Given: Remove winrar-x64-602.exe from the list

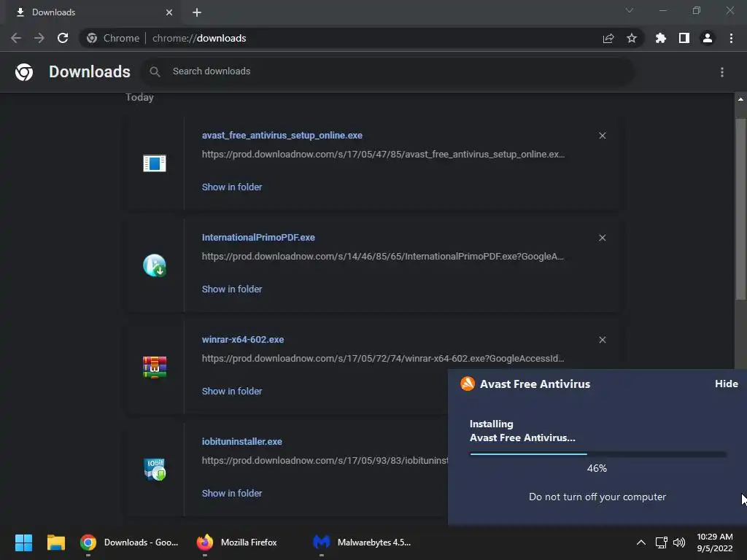Looking at the screenshot, I should point(602,340).
